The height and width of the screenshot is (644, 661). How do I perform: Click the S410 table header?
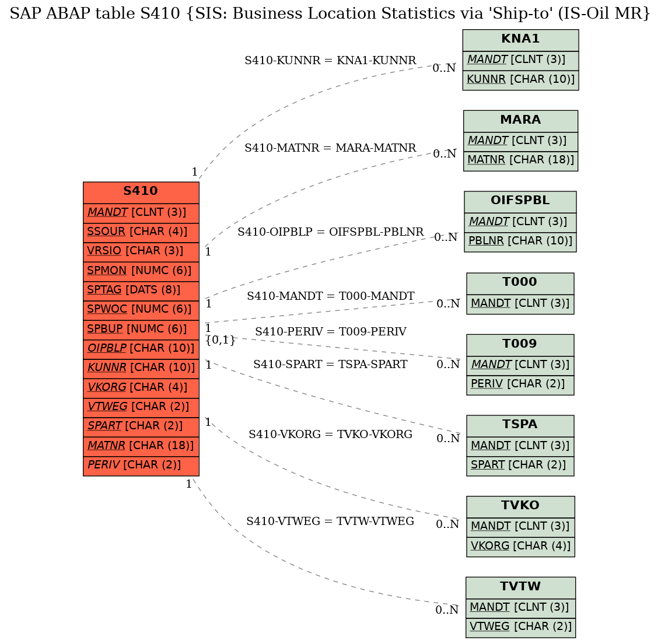141,192
